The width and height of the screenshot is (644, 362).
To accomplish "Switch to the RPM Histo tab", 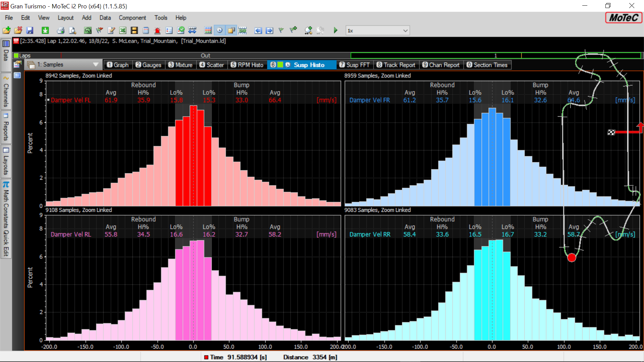I will pos(247,65).
